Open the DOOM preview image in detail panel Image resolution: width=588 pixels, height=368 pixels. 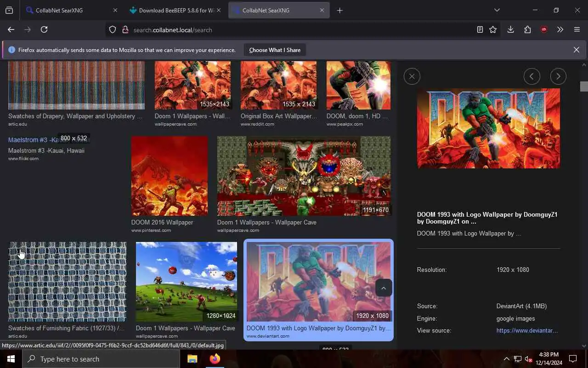coord(488,128)
